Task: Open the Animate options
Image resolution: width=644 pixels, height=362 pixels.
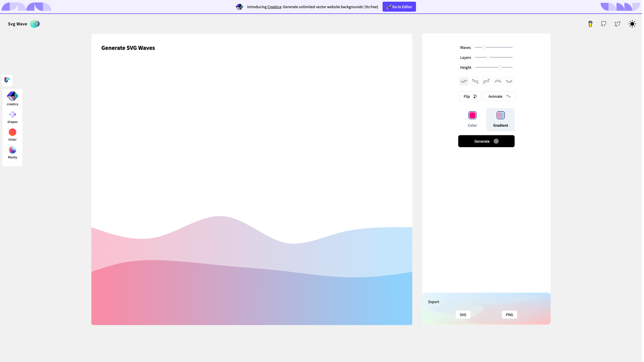Action: 499,96
